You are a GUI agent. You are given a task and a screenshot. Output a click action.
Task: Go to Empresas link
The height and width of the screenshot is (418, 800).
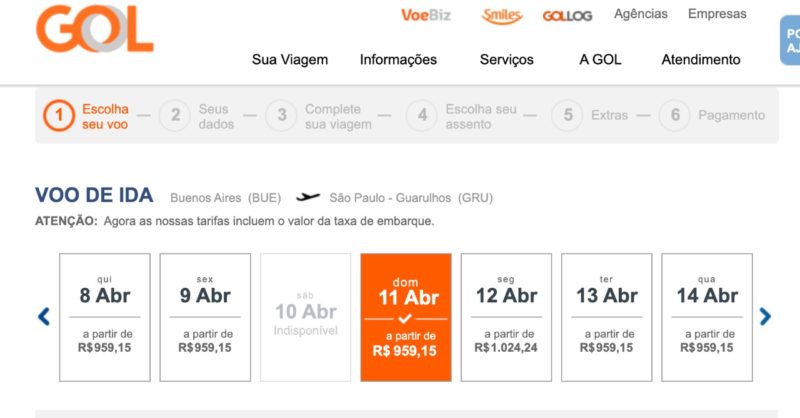tap(717, 14)
